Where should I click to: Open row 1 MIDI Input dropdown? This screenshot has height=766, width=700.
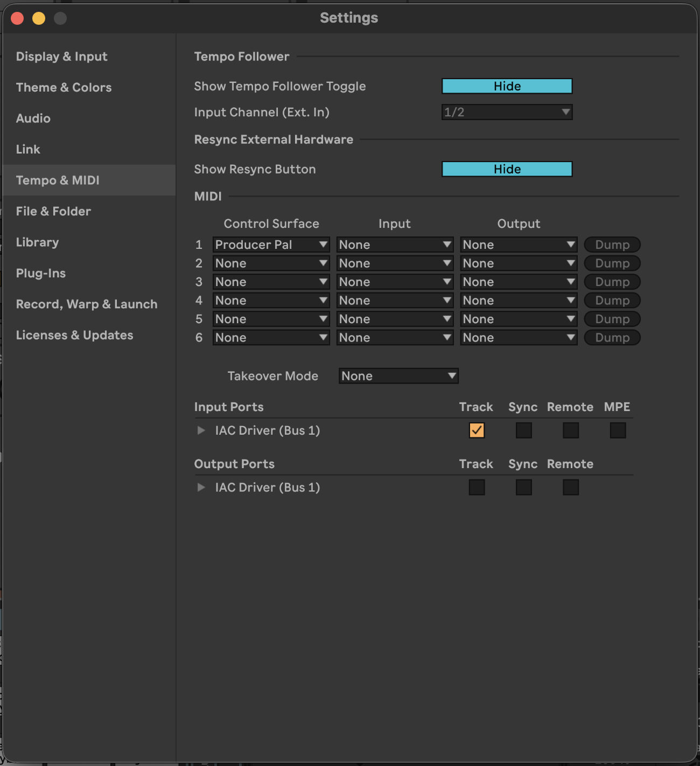(x=395, y=245)
